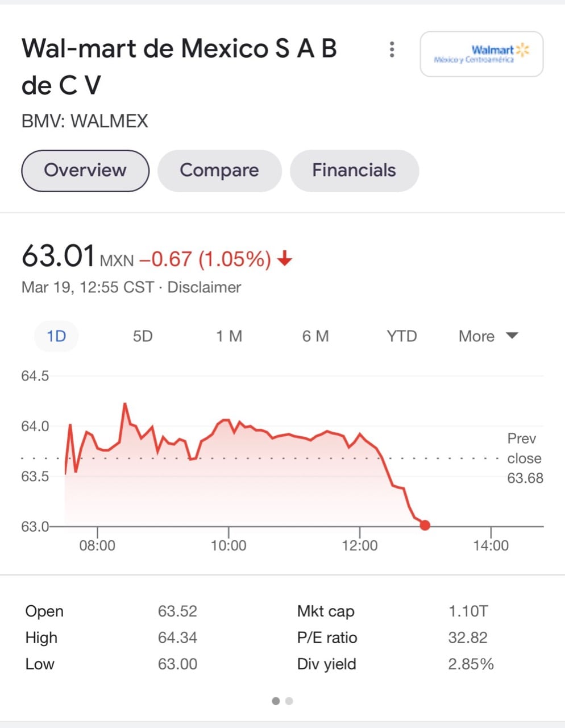Show year-to-date YTD chart

click(402, 336)
